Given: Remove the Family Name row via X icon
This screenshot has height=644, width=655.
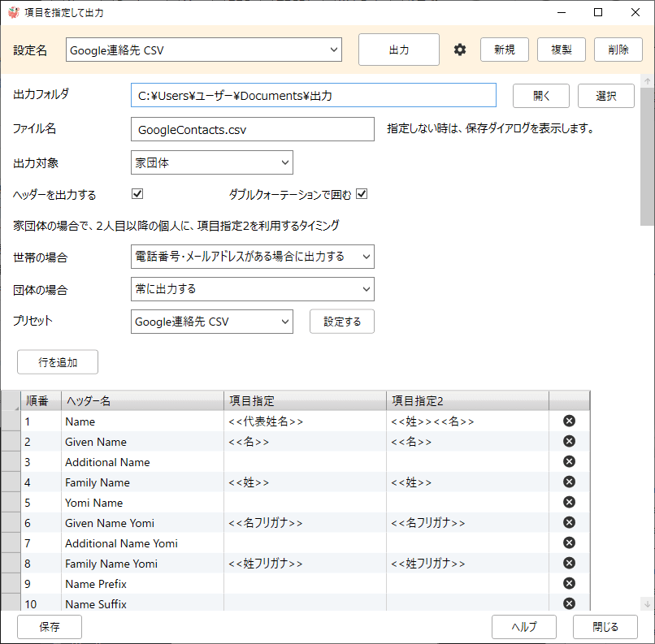Looking at the screenshot, I should (569, 482).
